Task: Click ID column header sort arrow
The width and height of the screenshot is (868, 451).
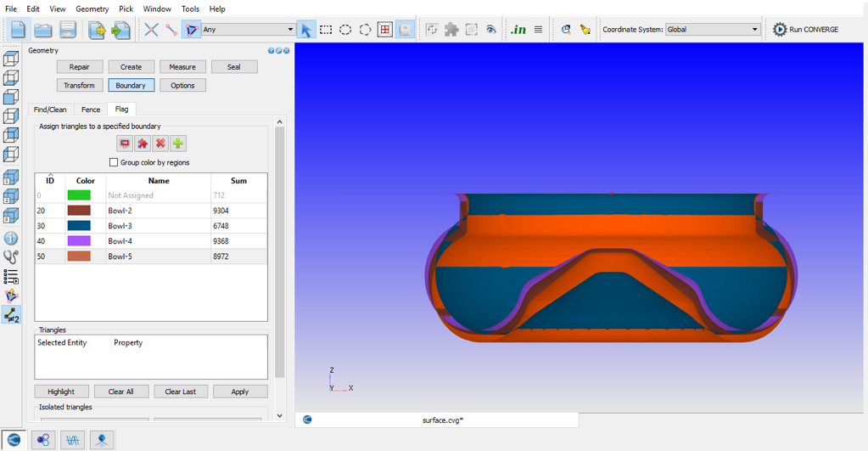Action: point(50,175)
